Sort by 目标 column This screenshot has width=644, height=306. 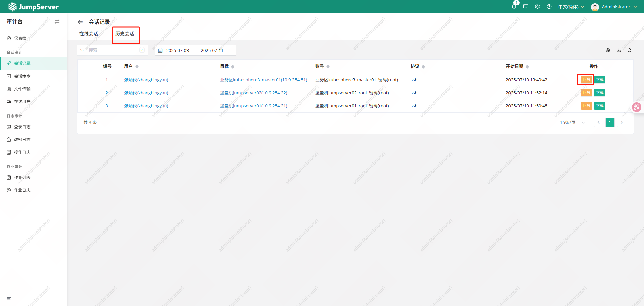tap(233, 67)
